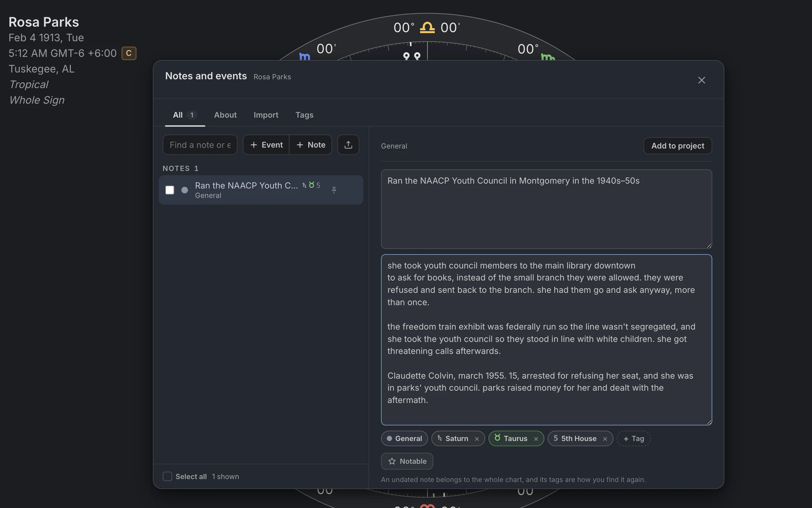Remove the Taurus tag
The image size is (812, 508).
(x=536, y=439)
